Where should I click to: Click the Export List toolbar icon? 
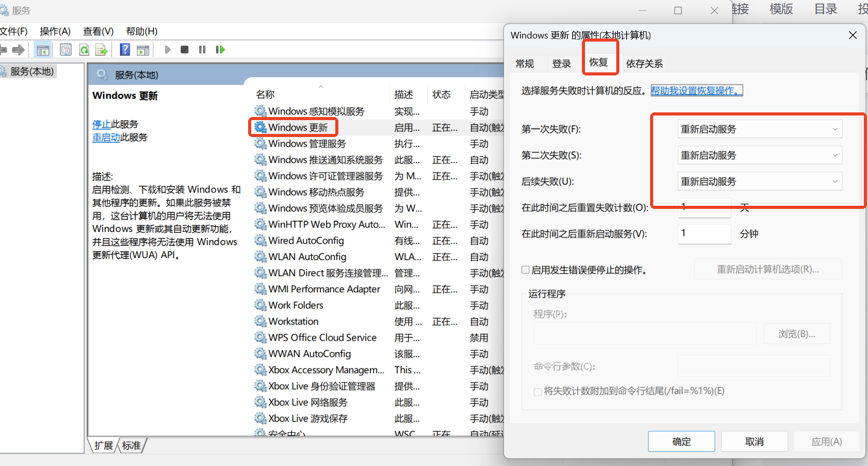tap(102, 50)
